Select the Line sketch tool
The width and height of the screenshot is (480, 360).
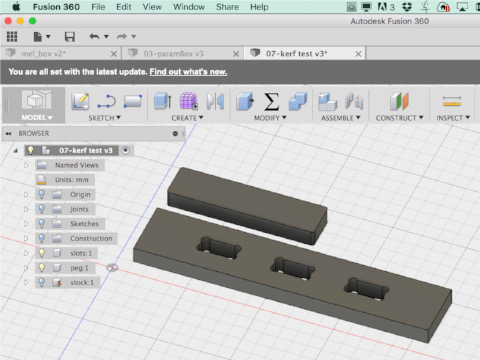pyautogui.click(x=107, y=101)
